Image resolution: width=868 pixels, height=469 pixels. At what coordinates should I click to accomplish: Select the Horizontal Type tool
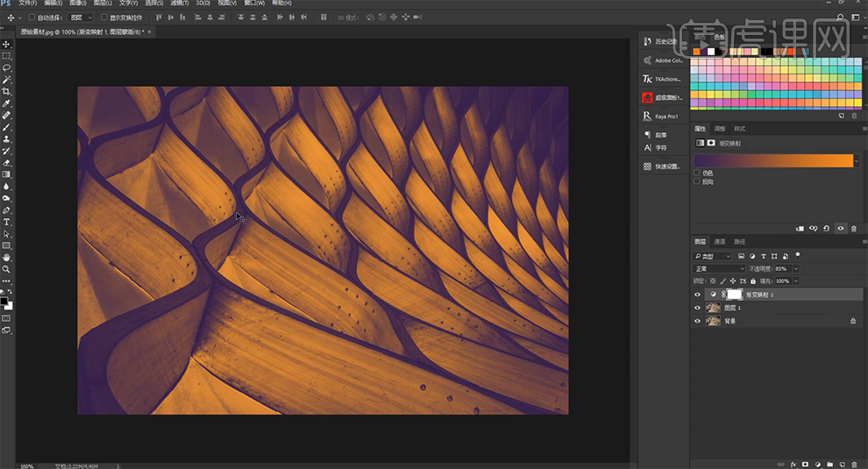pos(6,222)
